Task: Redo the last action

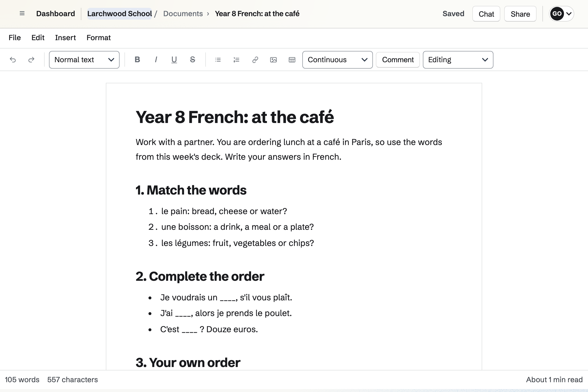Action: tap(31, 60)
